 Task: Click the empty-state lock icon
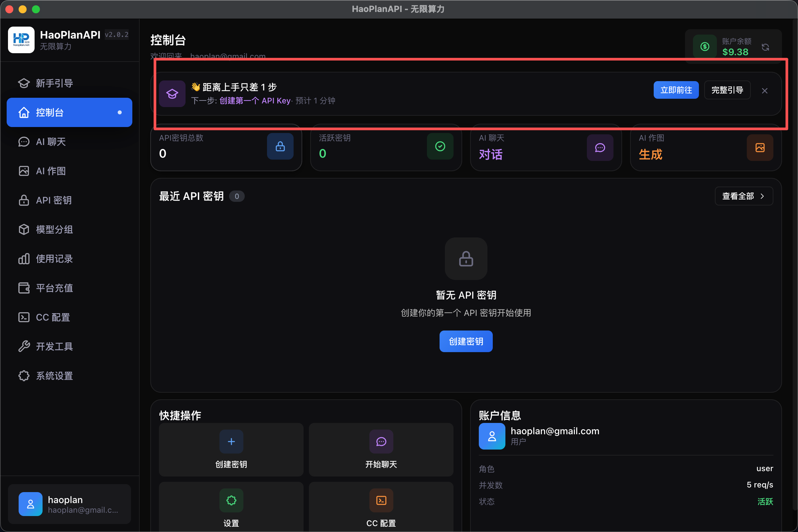[466, 259]
